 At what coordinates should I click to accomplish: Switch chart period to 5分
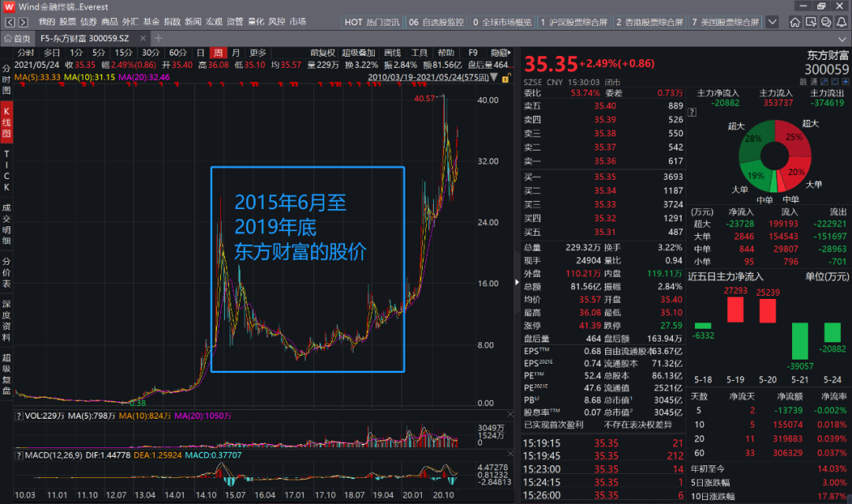99,53
